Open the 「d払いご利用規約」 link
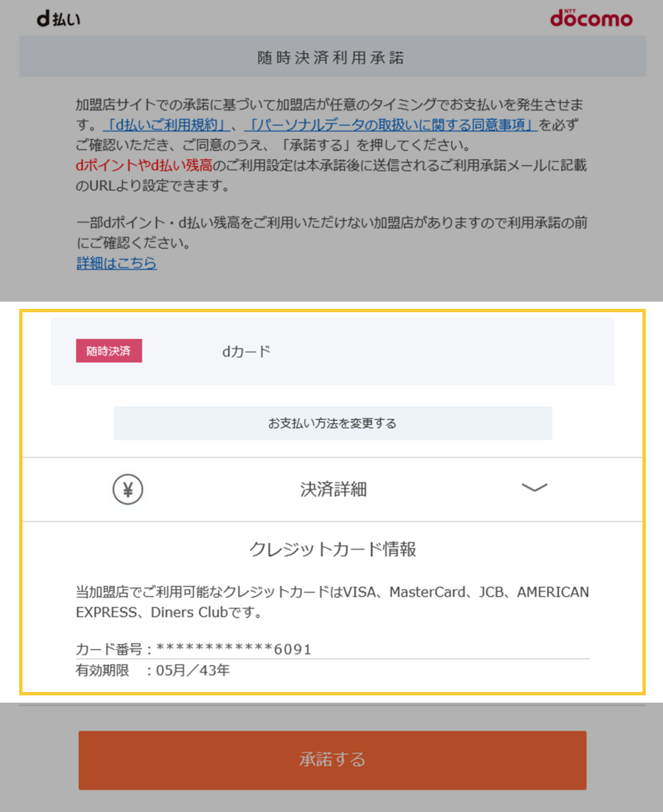The height and width of the screenshot is (812, 663). pos(166,125)
